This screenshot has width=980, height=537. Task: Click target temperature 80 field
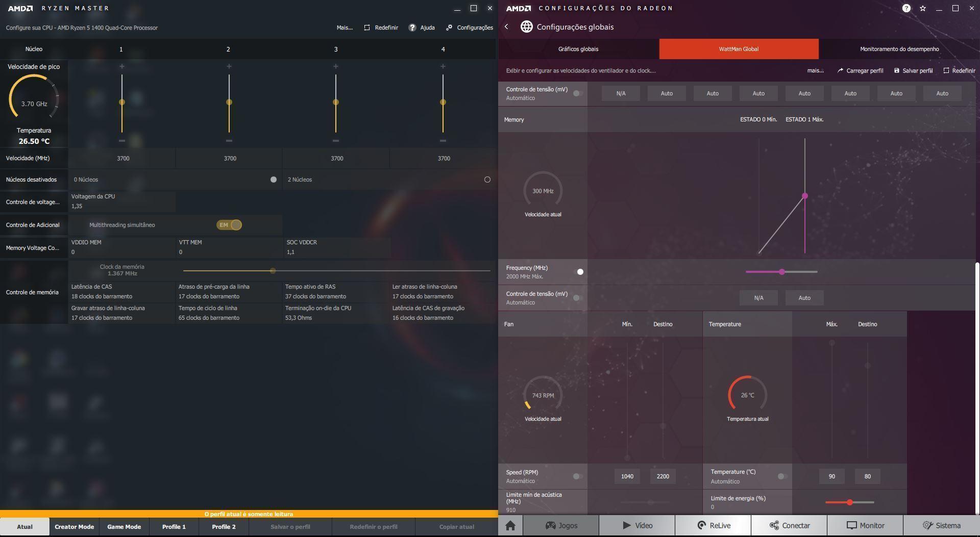(x=868, y=476)
